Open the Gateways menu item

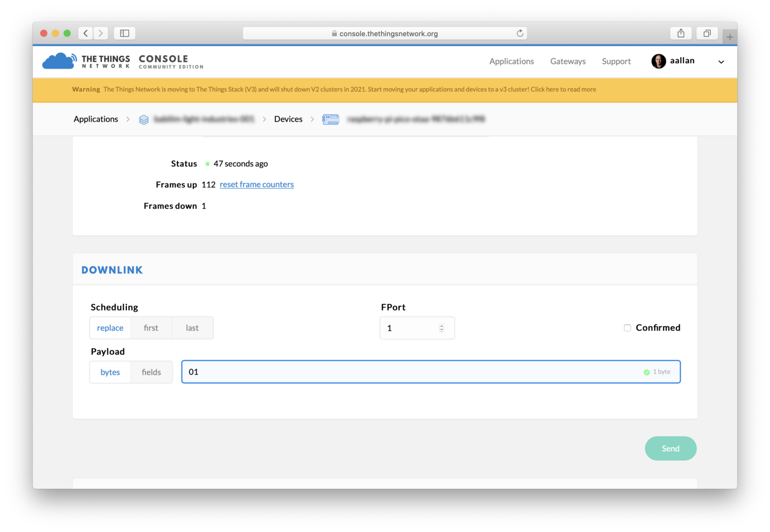pos(567,61)
